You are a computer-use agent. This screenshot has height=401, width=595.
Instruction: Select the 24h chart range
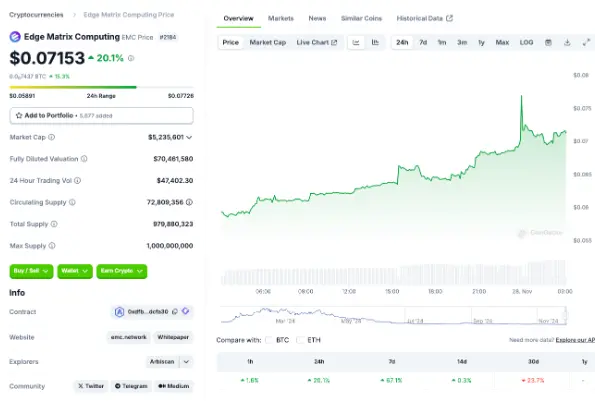[402, 42]
